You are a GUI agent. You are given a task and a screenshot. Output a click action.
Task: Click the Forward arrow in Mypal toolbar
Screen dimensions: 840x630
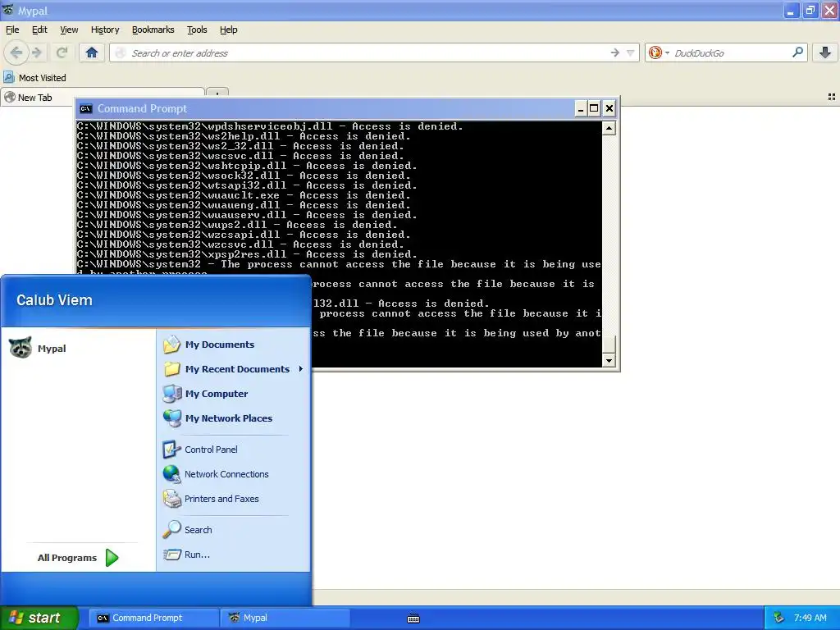37,52
